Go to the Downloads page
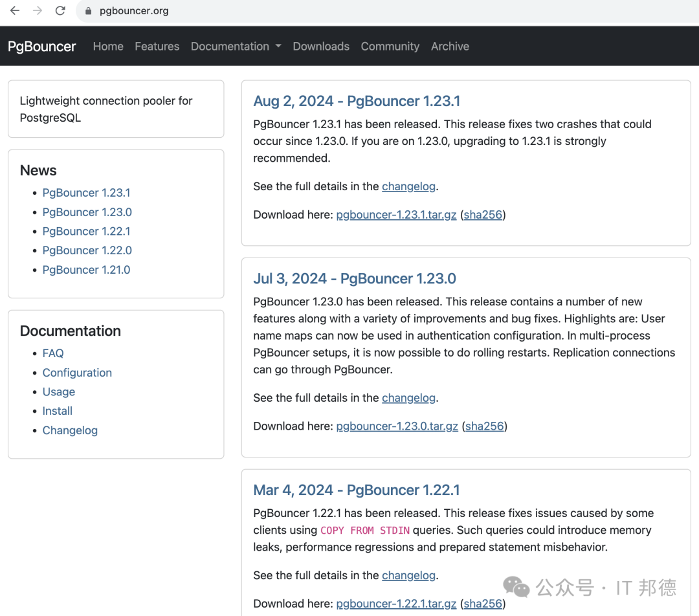The height and width of the screenshot is (616, 699). pyautogui.click(x=321, y=47)
